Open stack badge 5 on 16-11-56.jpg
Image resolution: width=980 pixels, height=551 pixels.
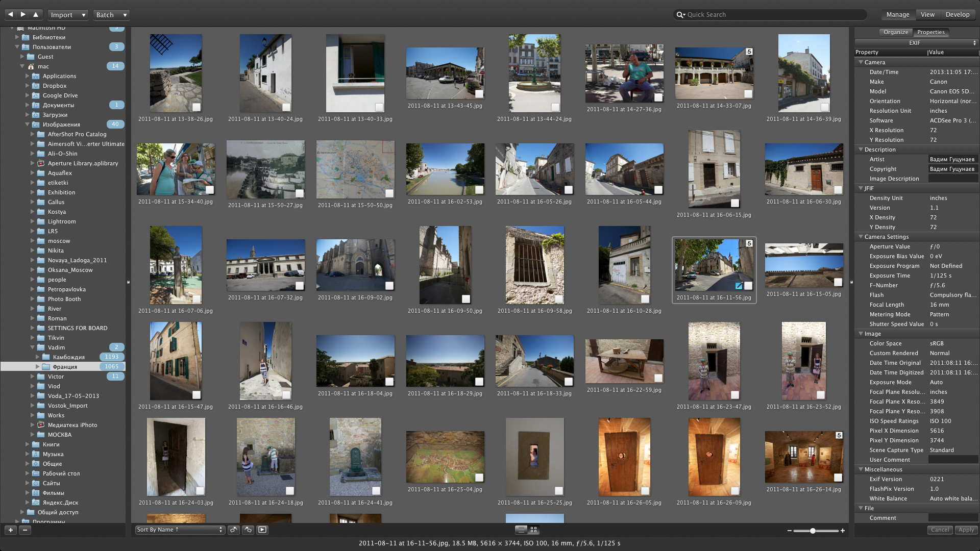[x=749, y=243]
